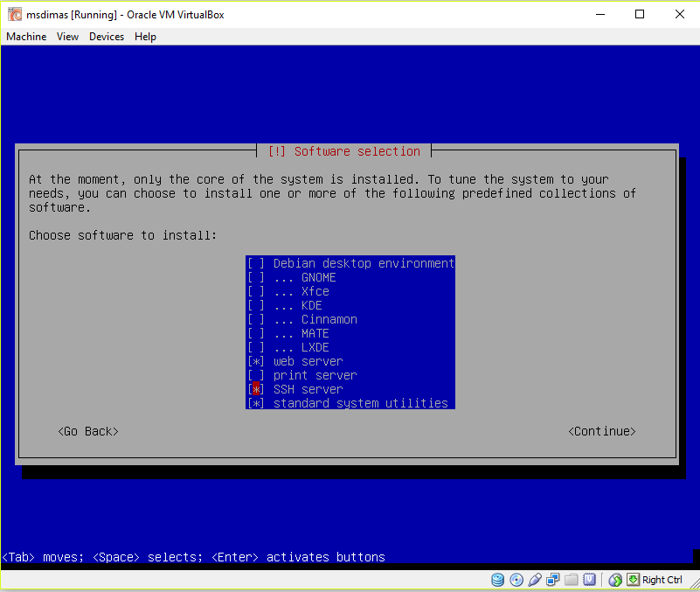Uncheck the web server option
The width and height of the screenshot is (700, 592).
pyautogui.click(x=256, y=361)
